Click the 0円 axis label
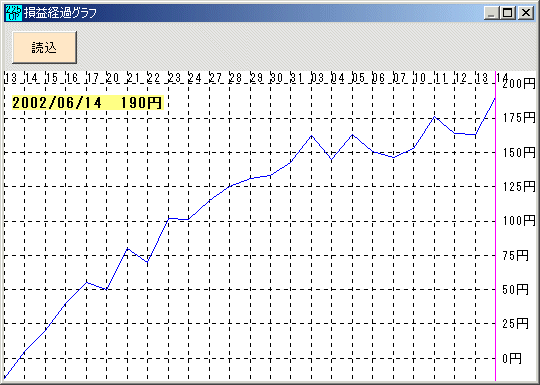The height and width of the screenshot is (385, 540). coord(512,358)
